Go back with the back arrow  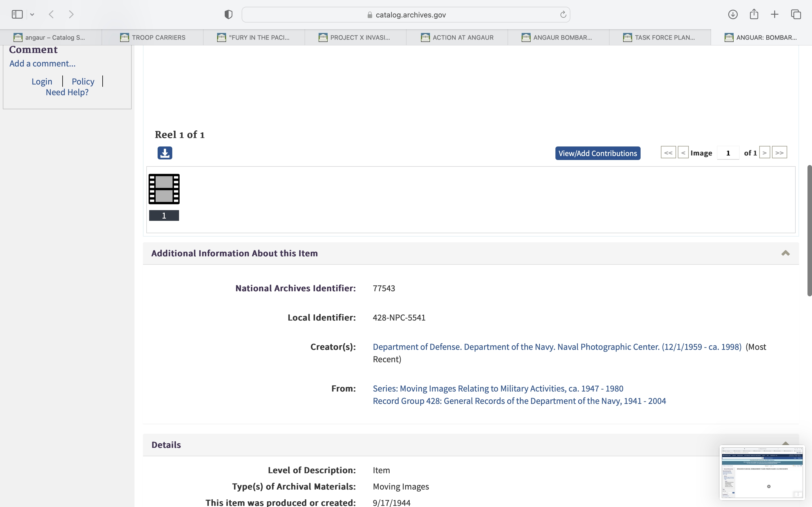click(51, 14)
